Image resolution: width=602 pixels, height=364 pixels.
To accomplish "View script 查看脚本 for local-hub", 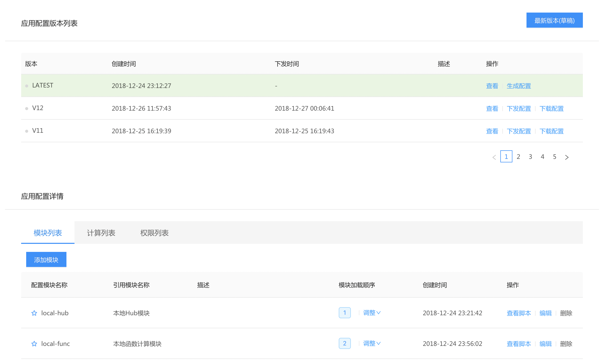I will pos(519,313).
